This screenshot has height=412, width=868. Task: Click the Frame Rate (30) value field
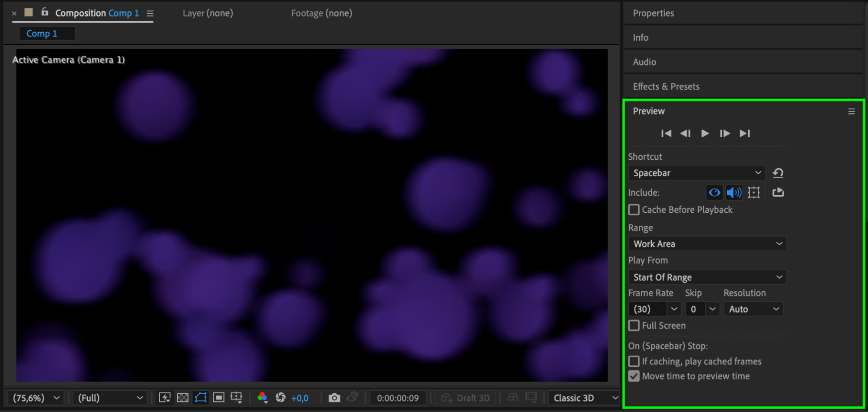click(647, 309)
